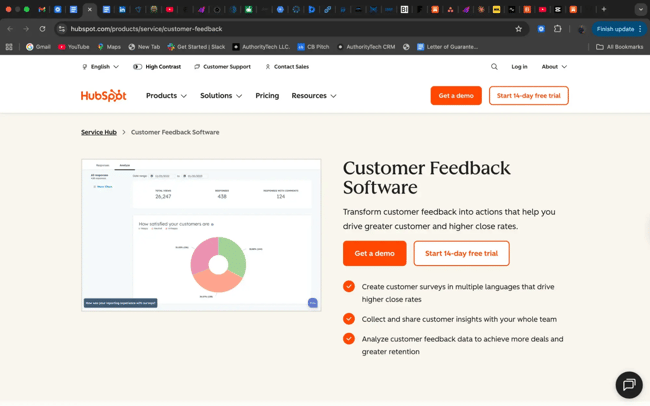Screen dimensions: 650x406
Task: Expand the Products navigation menu
Action: 166,95
